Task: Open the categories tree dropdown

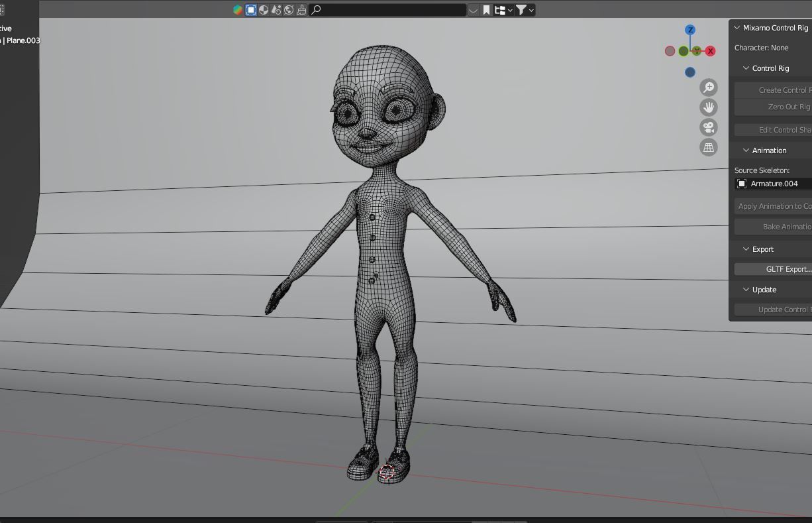Action: [504, 10]
